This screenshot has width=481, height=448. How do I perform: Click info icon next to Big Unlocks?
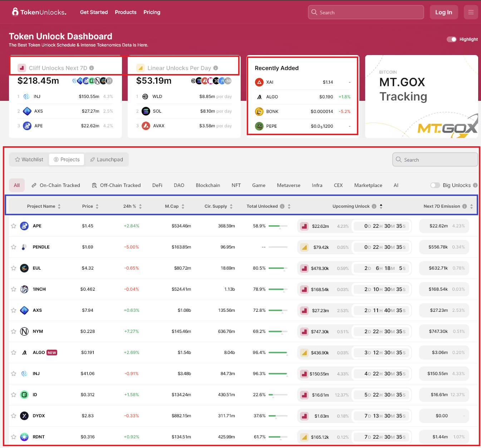coord(475,185)
